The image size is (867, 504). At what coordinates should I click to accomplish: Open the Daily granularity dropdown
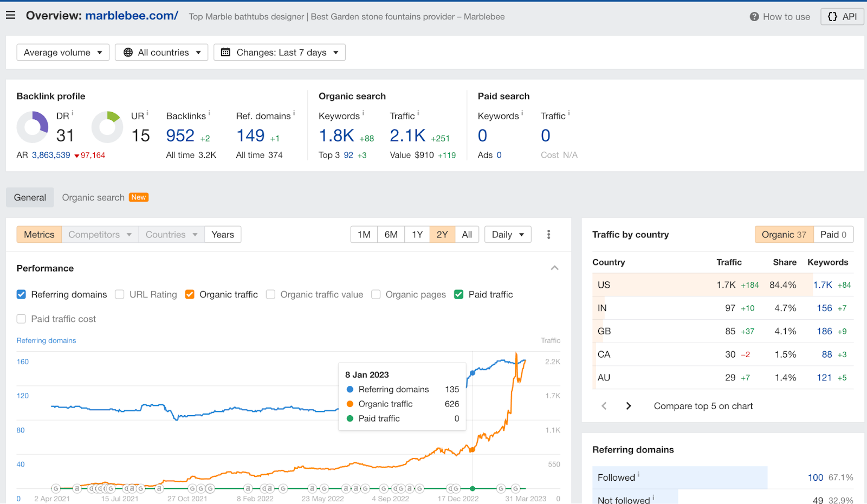[508, 235]
